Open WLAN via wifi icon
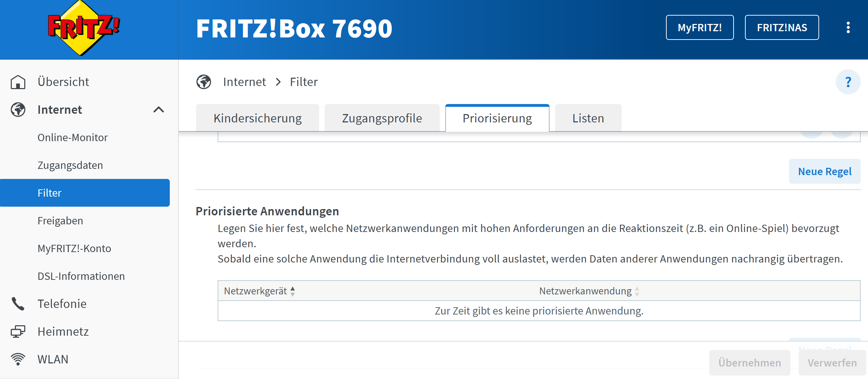The width and height of the screenshot is (868, 379). pos(18,359)
